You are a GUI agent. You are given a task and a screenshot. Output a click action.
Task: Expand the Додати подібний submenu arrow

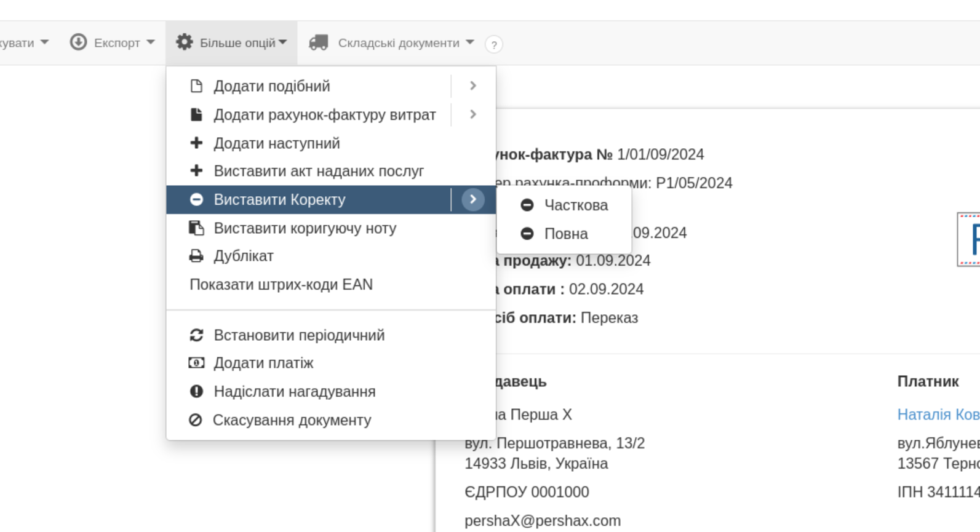click(x=472, y=85)
